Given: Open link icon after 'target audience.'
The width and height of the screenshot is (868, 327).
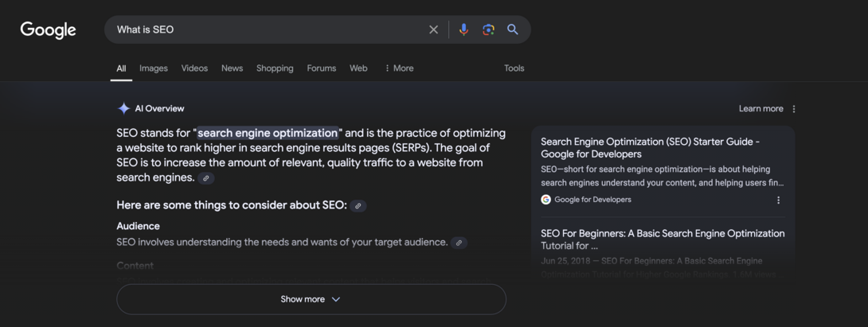Looking at the screenshot, I should [459, 243].
